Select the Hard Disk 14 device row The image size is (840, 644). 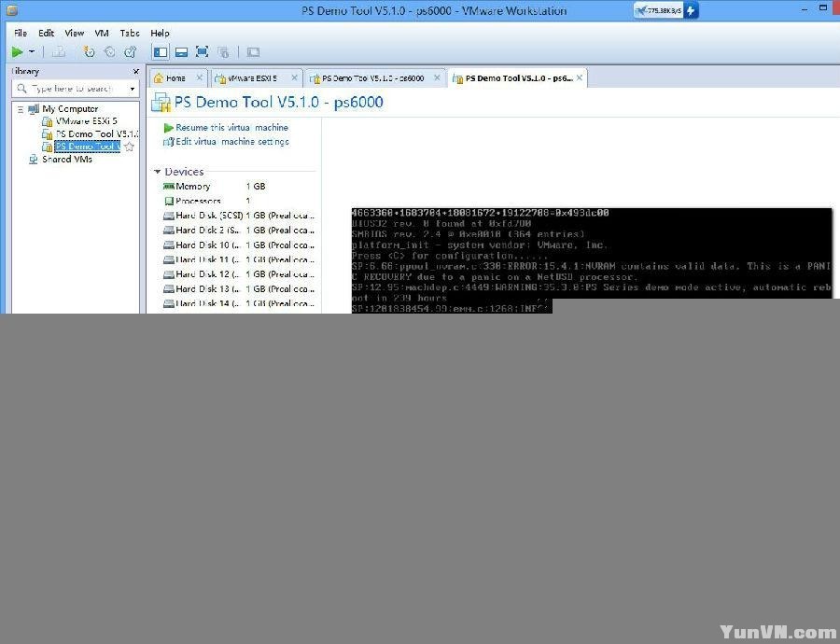pyautogui.click(x=238, y=303)
